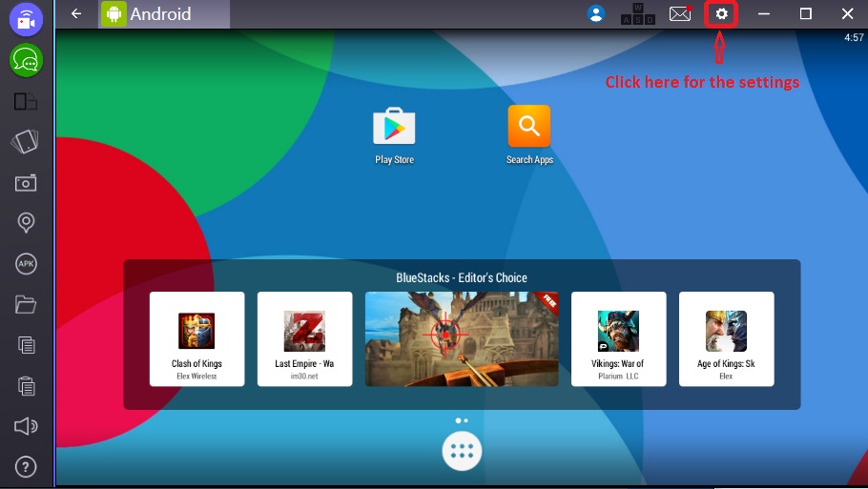
Task: Take a screenshot with the camera icon
Action: [26, 183]
